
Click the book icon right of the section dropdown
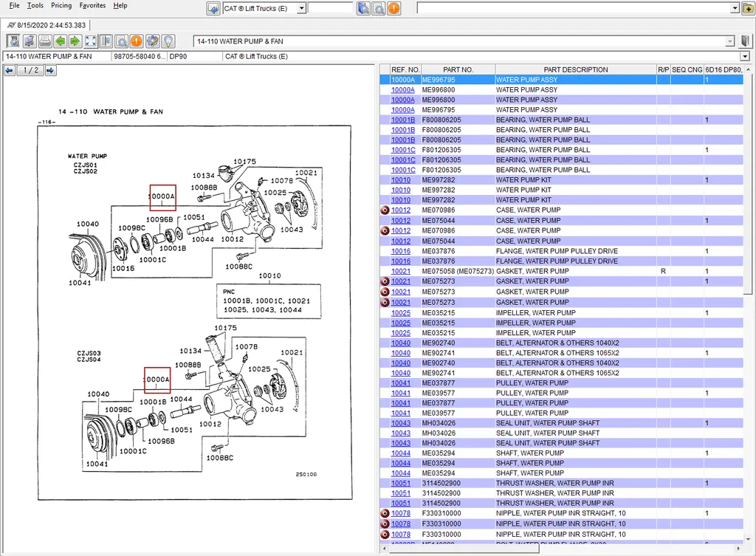click(746, 41)
